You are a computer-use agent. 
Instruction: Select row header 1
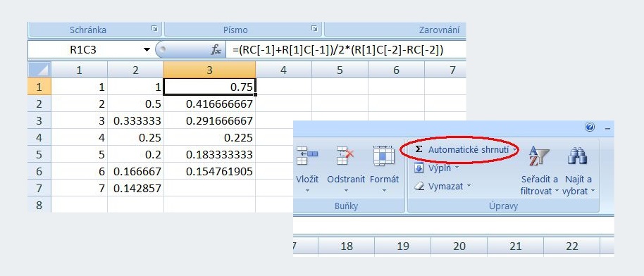pos(39,87)
